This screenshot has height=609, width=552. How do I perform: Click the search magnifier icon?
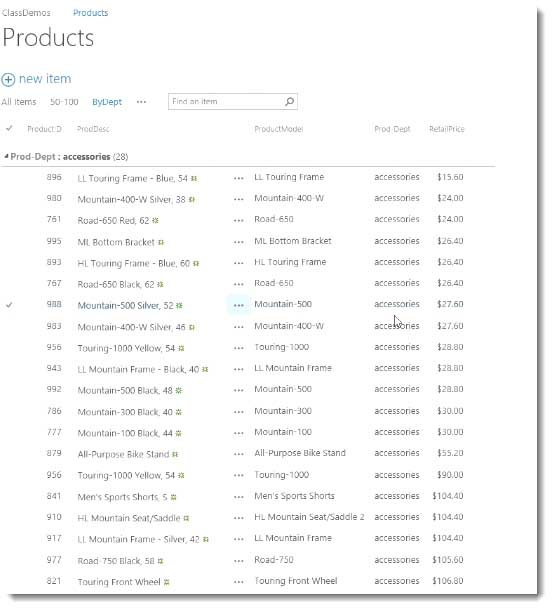click(x=289, y=102)
